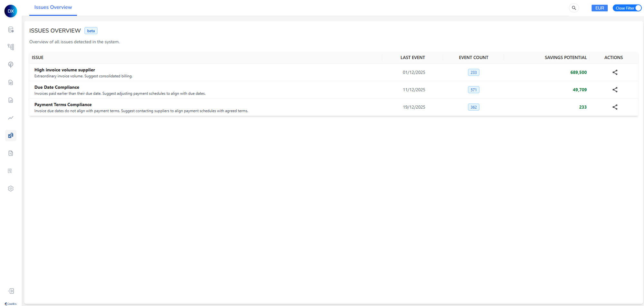Click the 571 event count badge
Viewport: 644px width, 306px height.
[x=473, y=90]
